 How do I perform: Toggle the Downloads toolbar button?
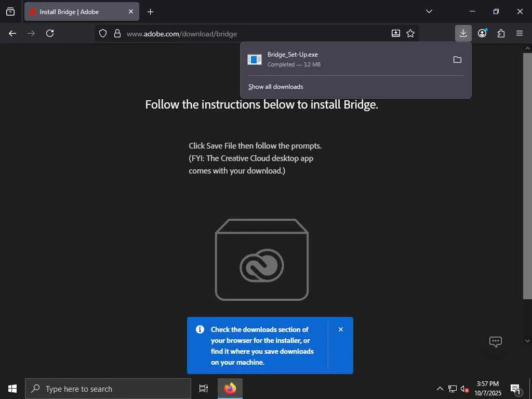[x=463, y=33]
